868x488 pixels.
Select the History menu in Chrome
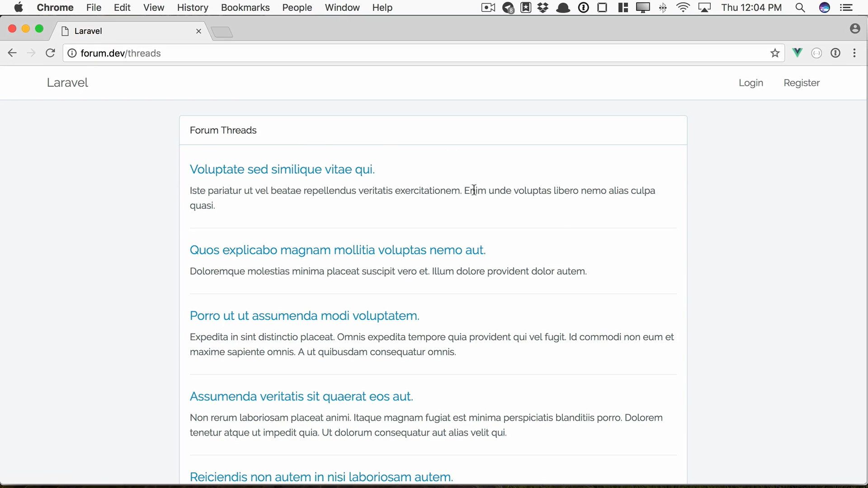193,7
